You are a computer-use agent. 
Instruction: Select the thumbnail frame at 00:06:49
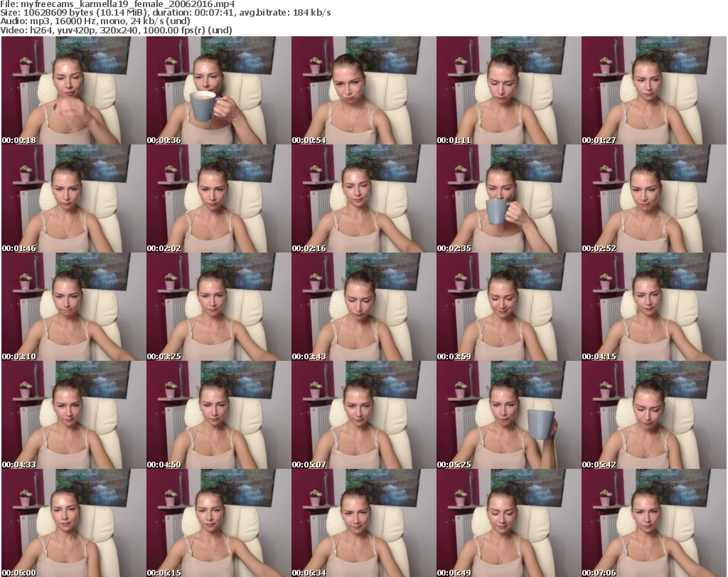pos(508,523)
